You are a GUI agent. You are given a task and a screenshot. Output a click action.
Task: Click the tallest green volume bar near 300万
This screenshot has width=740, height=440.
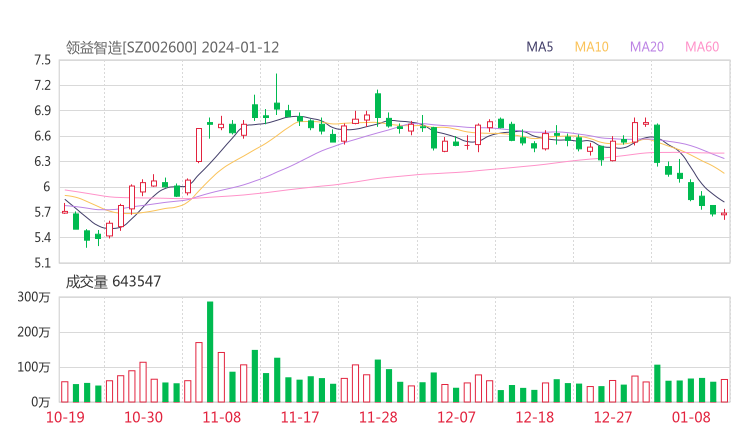(x=210, y=352)
